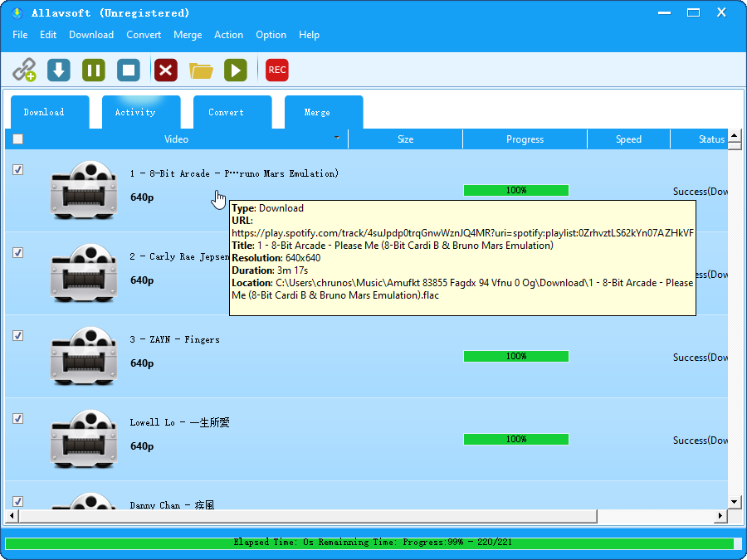747x560 pixels.
Task: Switch to the Convert tab
Action: pos(226,113)
